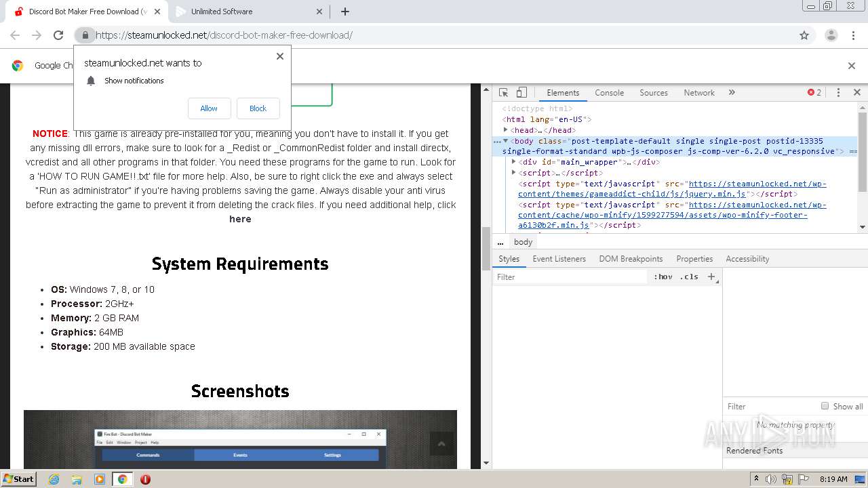Image resolution: width=868 pixels, height=488 pixels.
Task: Click the breadcrumb ellipsis in DevTools
Action: [x=500, y=242]
